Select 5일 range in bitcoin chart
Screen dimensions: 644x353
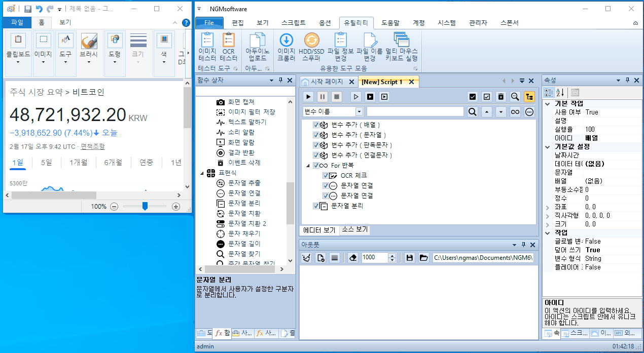coord(47,163)
